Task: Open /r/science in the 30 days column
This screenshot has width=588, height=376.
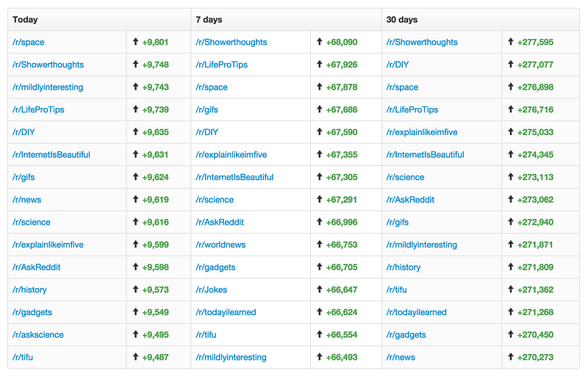Action: tap(406, 177)
